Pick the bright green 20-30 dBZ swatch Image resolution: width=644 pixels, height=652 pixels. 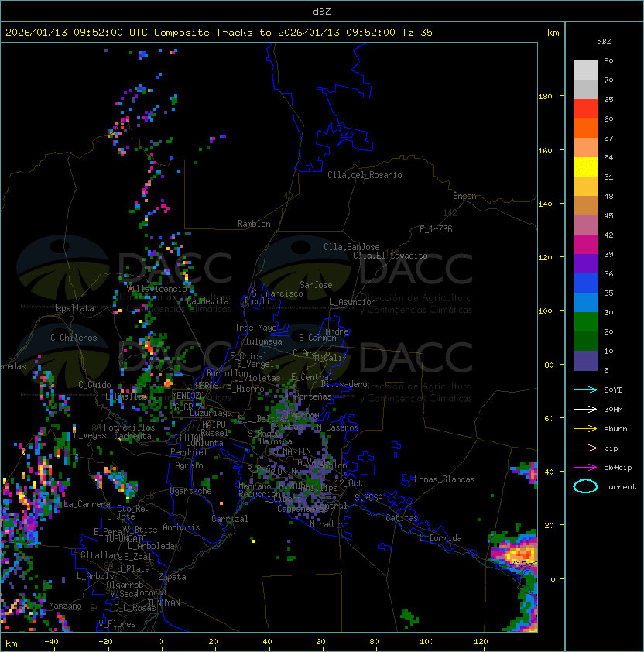(585, 322)
